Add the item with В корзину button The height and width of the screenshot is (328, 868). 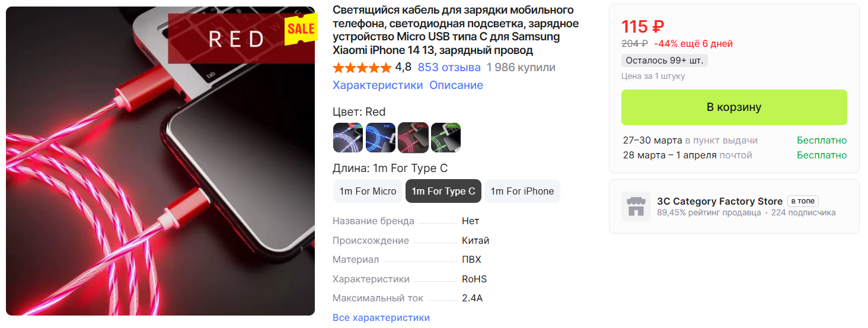click(734, 107)
